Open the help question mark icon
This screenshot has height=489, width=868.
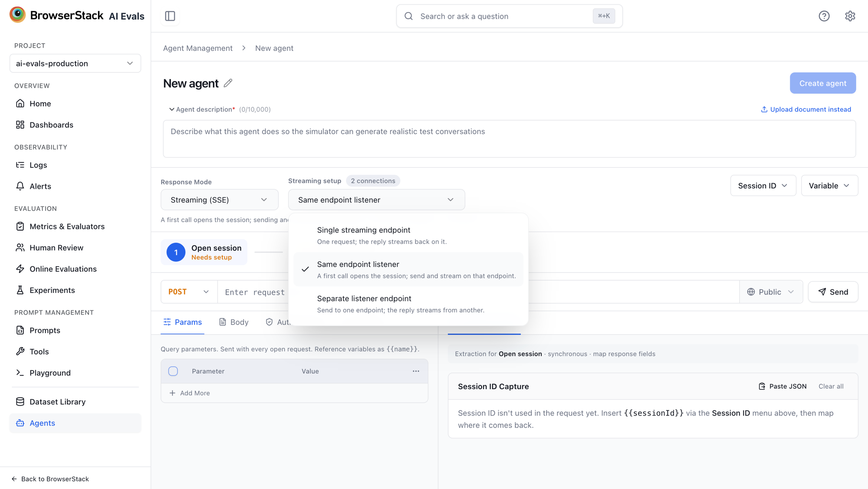tap(824, 16)
